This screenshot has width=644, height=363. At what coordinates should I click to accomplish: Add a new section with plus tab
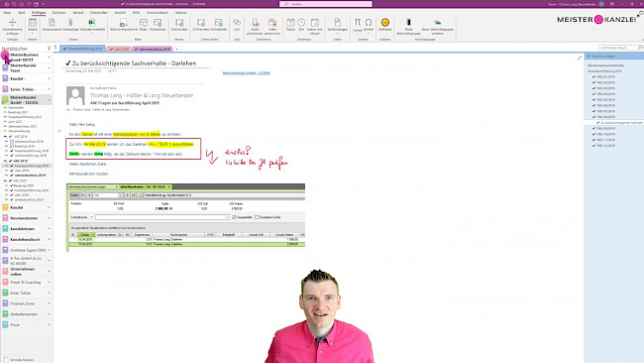click(x=177, y=49)
